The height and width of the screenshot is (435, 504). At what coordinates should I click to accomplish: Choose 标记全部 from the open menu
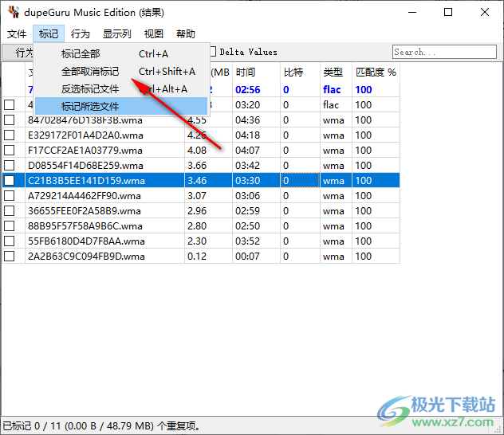click(x=81, y=54)
